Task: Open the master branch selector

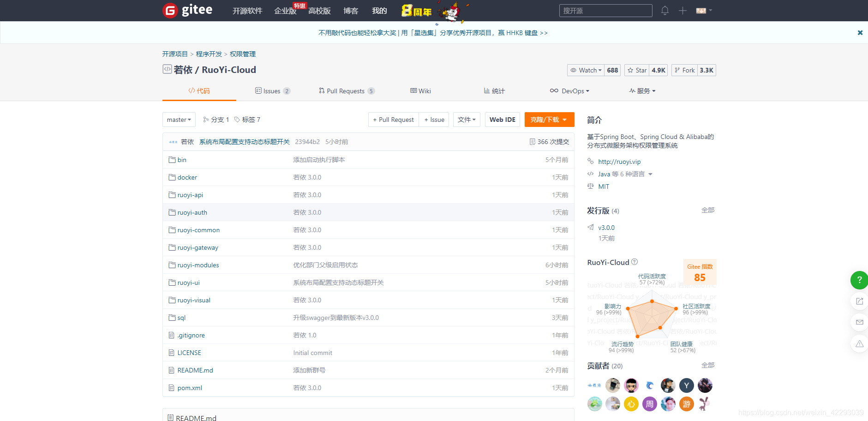Action: pos(179,120)
